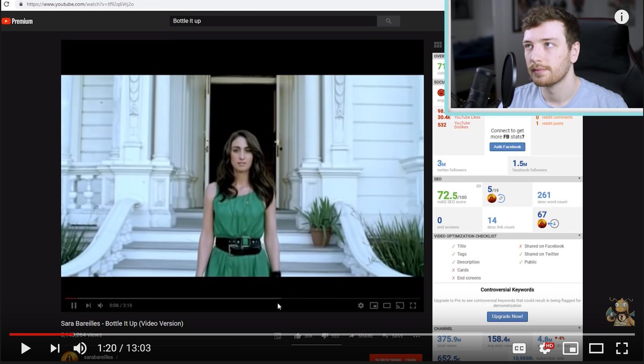Click the 'Tags' checklist item
This screenshot has height=364, width=644.
(462, 254)
